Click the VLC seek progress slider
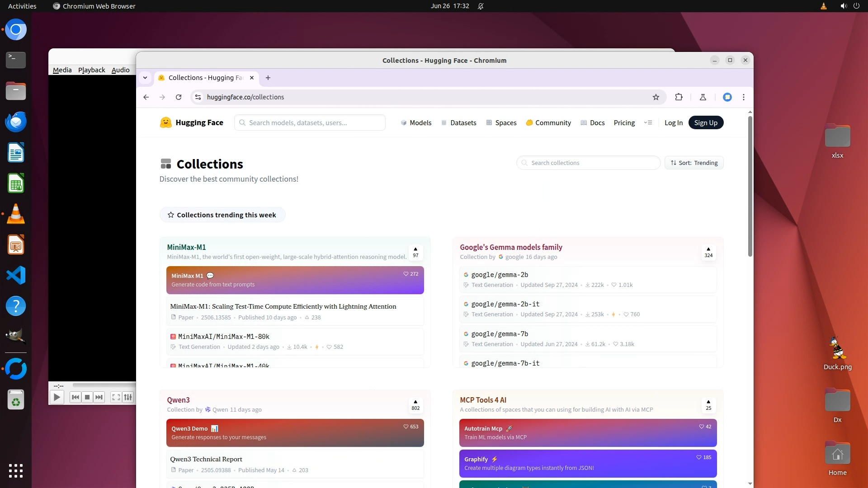 click(x=104, y=385)
